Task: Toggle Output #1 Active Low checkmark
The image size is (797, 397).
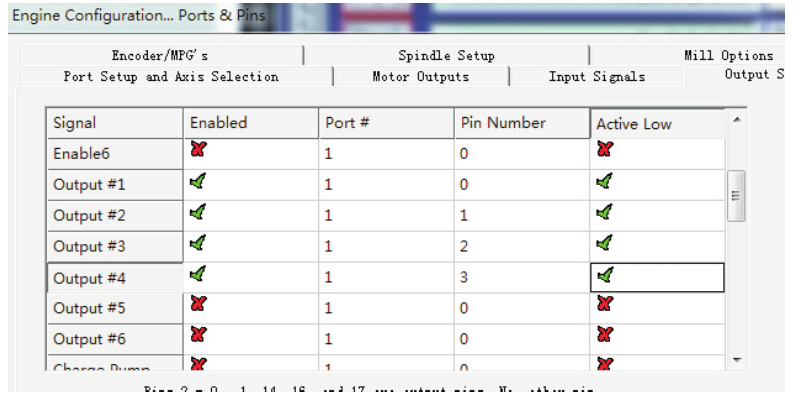Action: pos(604,180)
